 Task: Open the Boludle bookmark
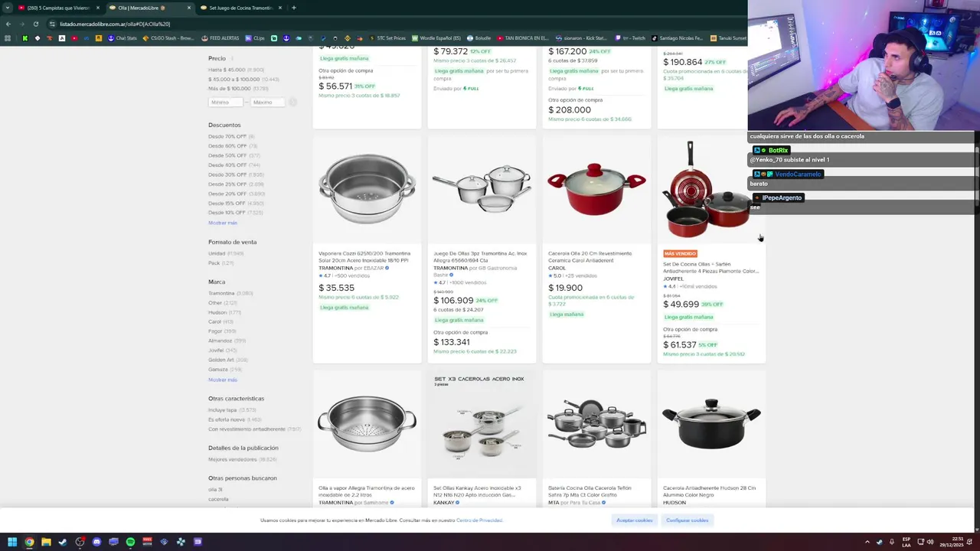coord(479,38)
